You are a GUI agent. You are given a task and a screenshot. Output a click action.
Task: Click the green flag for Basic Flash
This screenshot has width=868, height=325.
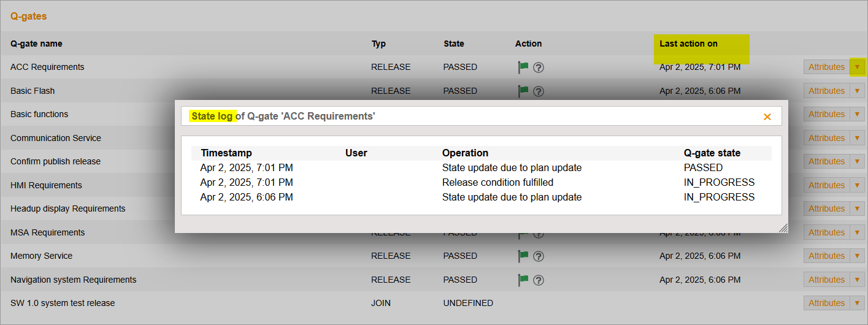tap(523, 91)
